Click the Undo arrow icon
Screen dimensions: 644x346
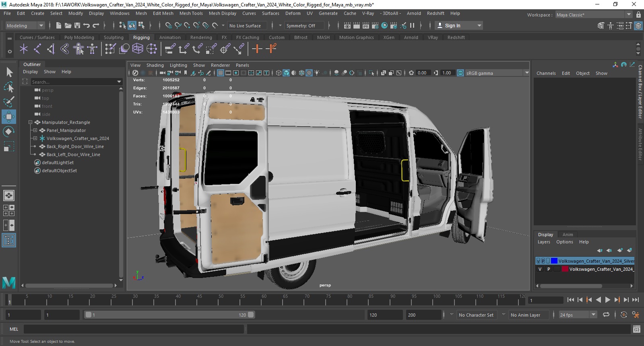click(86, 25)
